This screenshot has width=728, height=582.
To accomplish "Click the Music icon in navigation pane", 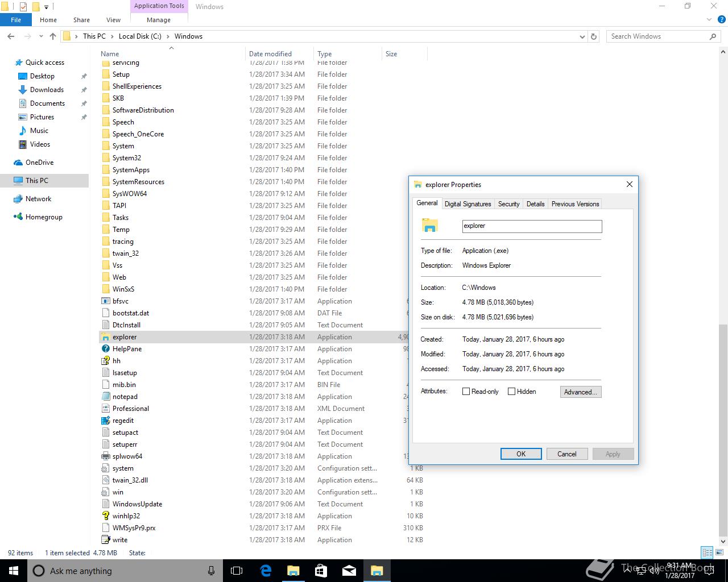I will pyautogui.click(x=23, y=131).
